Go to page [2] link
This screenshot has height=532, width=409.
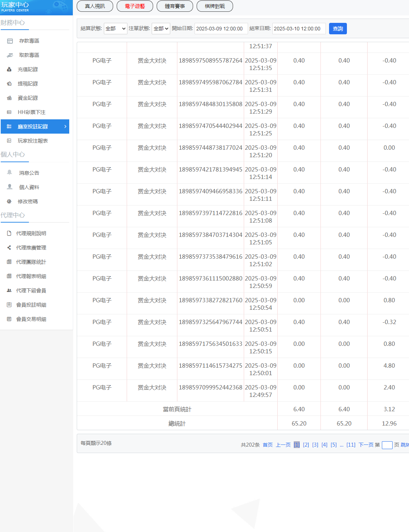coord(306,445)
